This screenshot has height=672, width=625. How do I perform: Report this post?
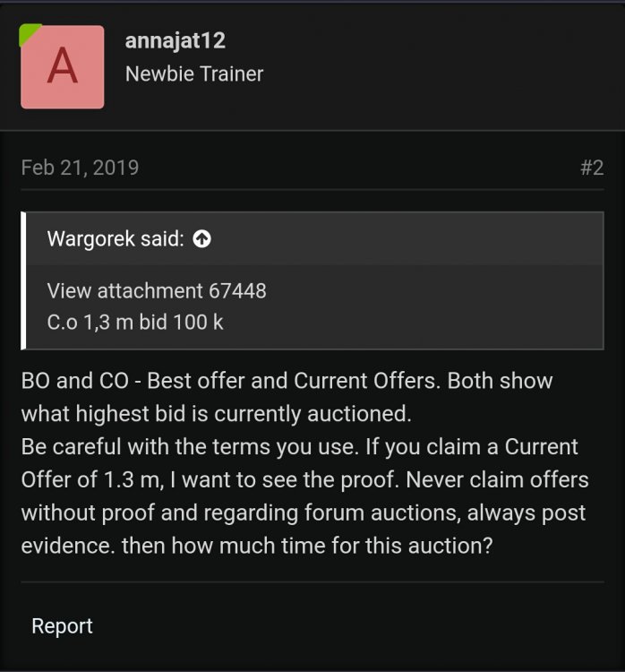[x=62, y=626]
